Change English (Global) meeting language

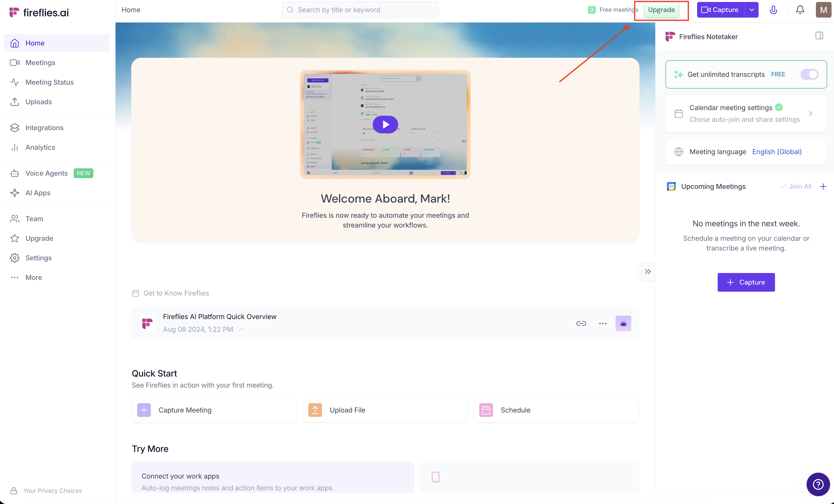click(x=776, y=152)
